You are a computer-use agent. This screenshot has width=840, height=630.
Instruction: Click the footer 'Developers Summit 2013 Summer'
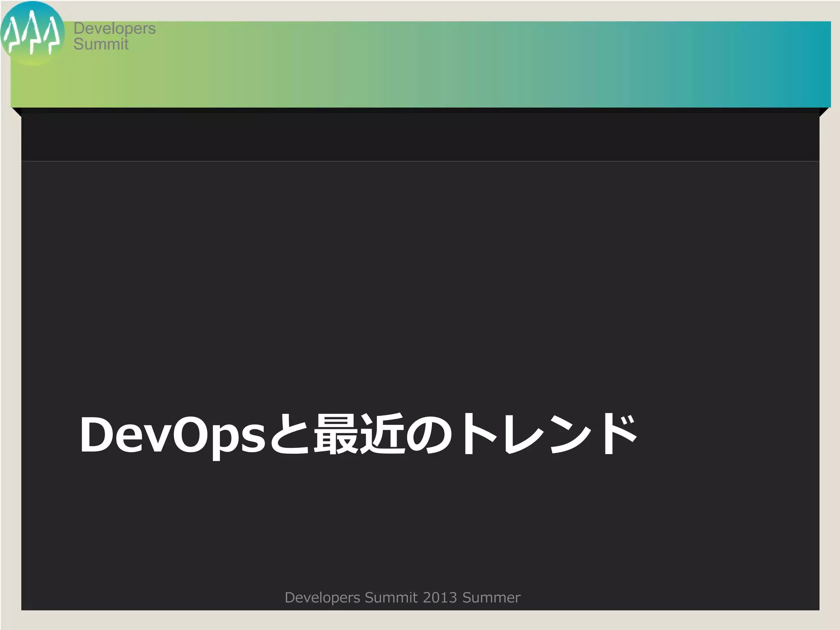[402, 598]
